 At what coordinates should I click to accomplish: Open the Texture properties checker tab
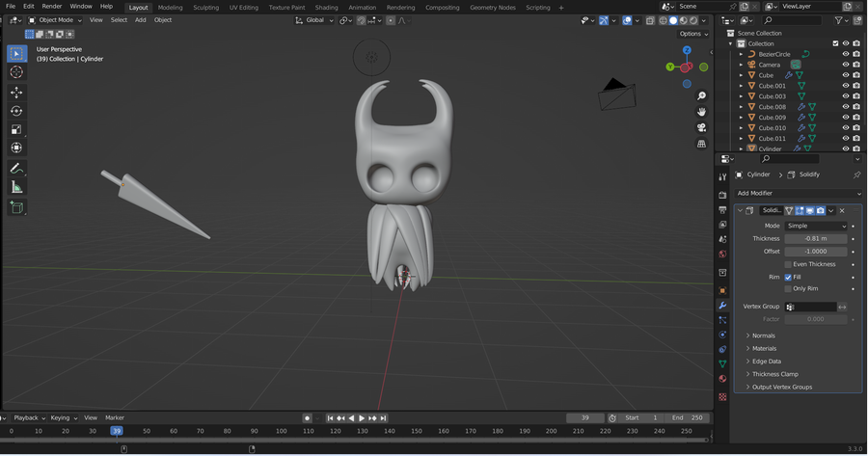(x=722, y=397)
